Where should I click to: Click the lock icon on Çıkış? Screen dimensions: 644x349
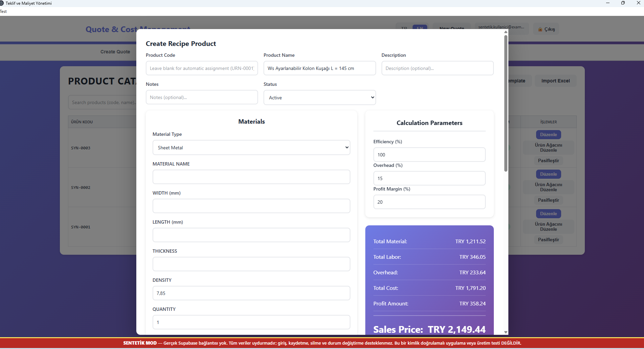tap(540, 29)
